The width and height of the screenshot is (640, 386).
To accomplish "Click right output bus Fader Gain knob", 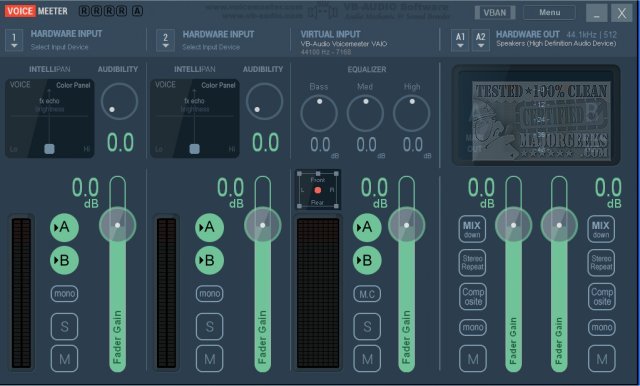I will [559, 225].
